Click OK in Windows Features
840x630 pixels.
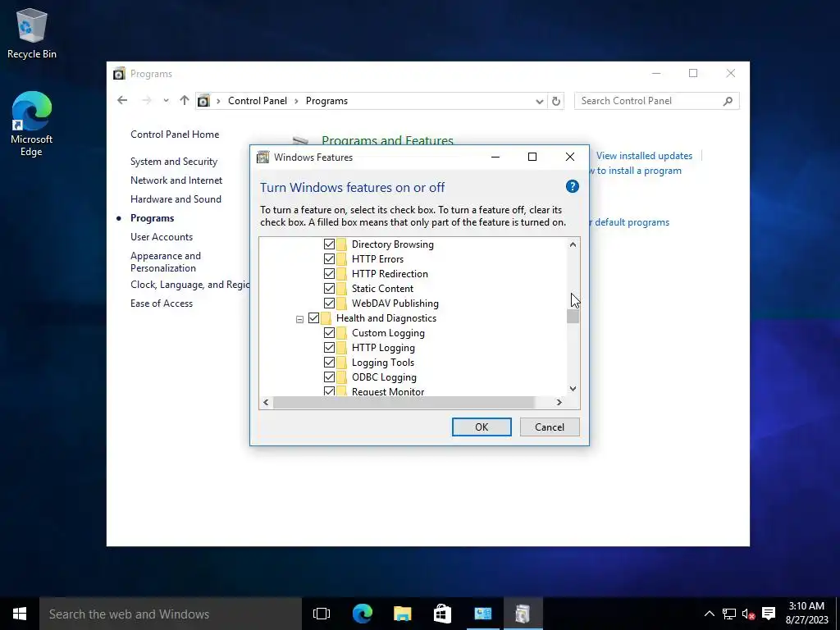482,427
